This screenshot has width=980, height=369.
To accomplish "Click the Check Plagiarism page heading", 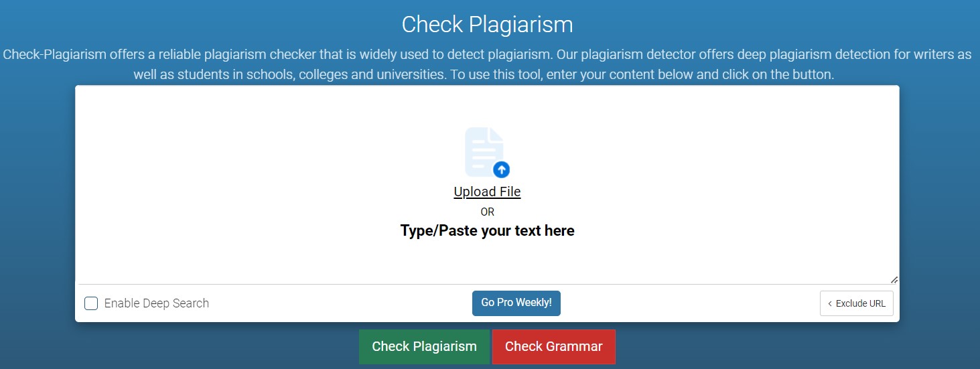I will pos(488,25).
